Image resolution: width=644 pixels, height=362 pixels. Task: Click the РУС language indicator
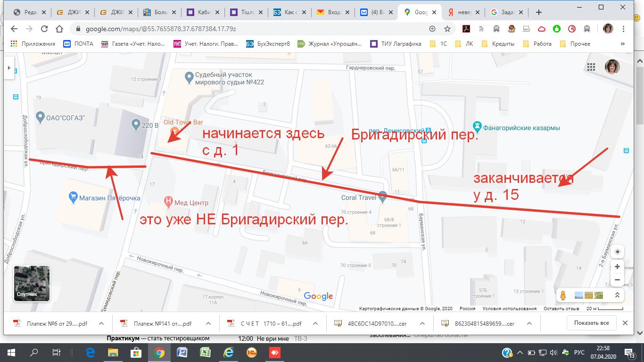(579, 352)
